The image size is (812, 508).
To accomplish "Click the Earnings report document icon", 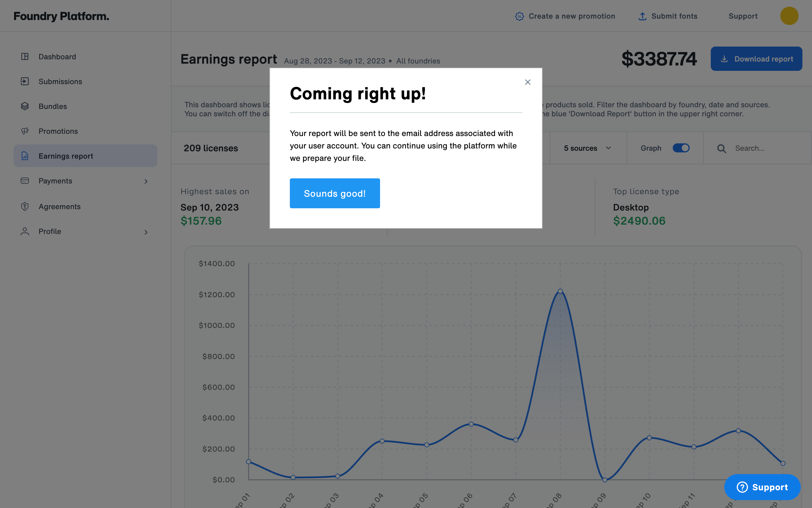I will point(25,156).
